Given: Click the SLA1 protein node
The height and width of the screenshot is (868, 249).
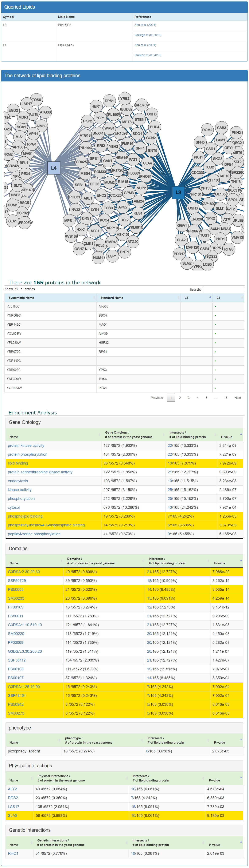Looking at the screenshot, I should pos(12,221).
